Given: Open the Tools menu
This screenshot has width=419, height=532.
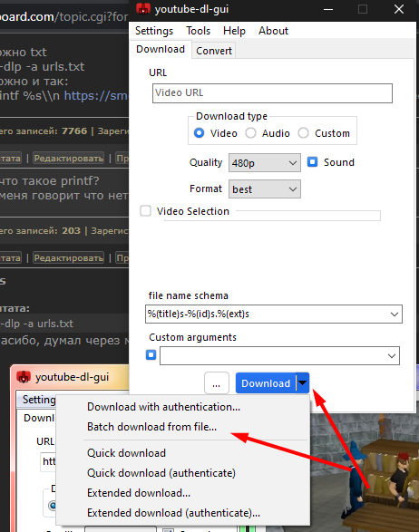Looking at the screenshot, I should [x=199, y=31].
